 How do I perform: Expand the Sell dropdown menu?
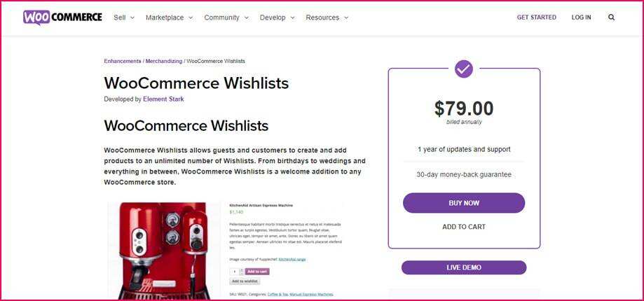[x=124, y=17]
